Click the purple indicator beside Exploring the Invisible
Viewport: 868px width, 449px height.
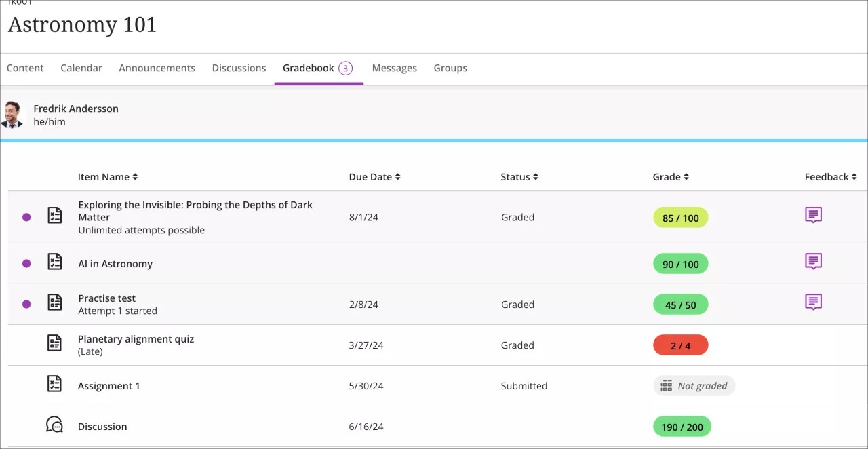coord(26,216)
